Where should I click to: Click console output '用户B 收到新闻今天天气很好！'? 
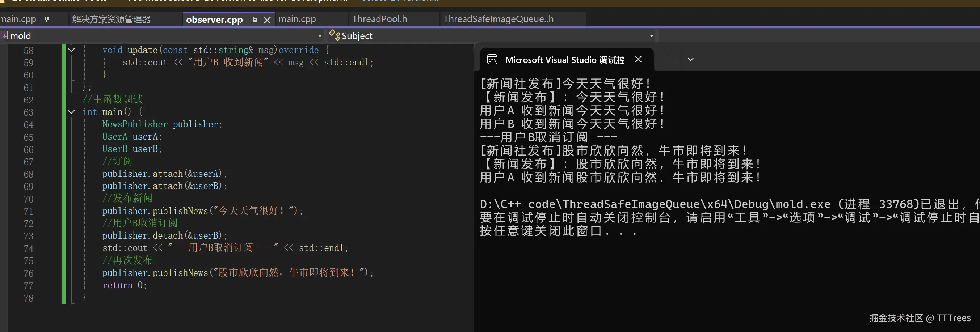(572, 124)
